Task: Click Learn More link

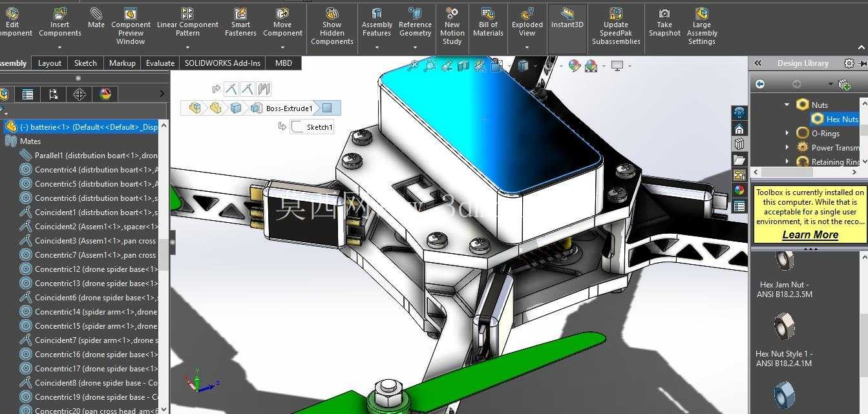Action: click(810, 235)
